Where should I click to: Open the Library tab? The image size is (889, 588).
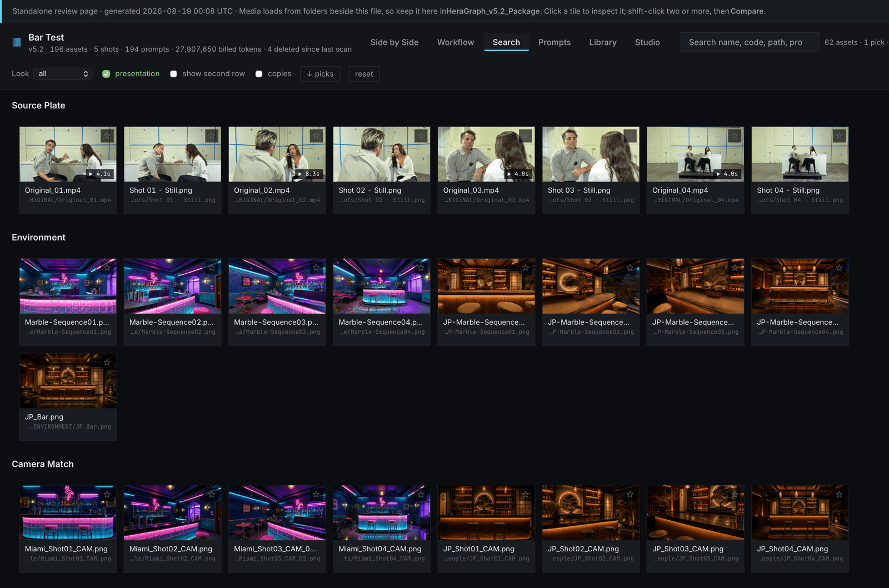tap(603, 42)
